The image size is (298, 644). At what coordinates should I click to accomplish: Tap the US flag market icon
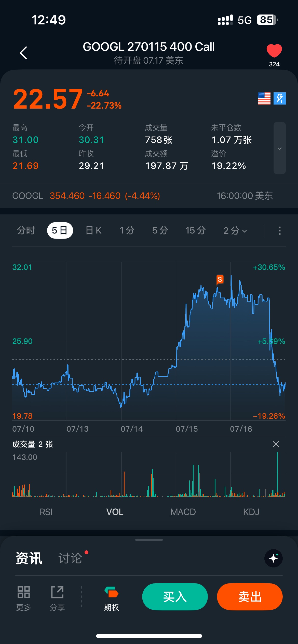[264, 98]
